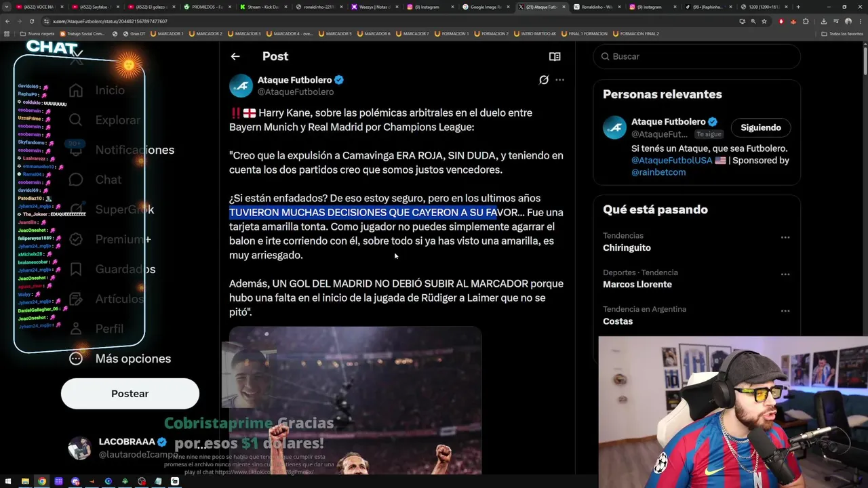This screenshot has width=868, height=488.
Task: Click Siguiendo button for Ataque Futbolero
Action: point(761,127)
